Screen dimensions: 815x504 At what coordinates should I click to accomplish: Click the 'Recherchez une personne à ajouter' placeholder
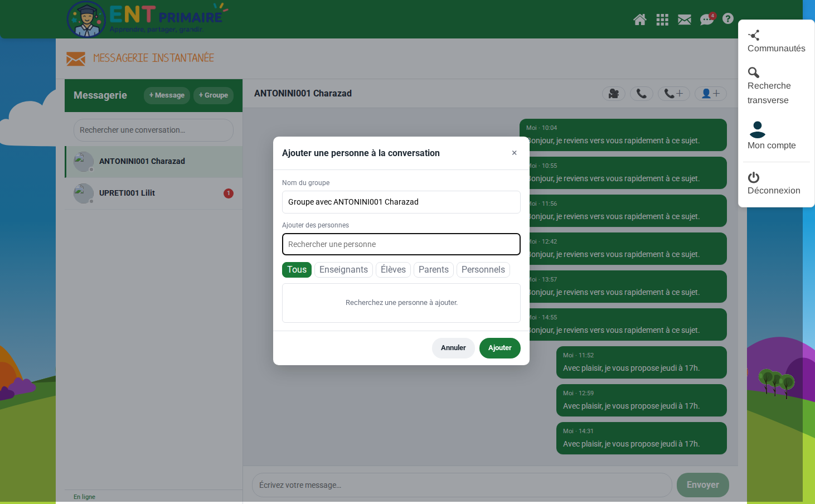click(x=401, y=303)
